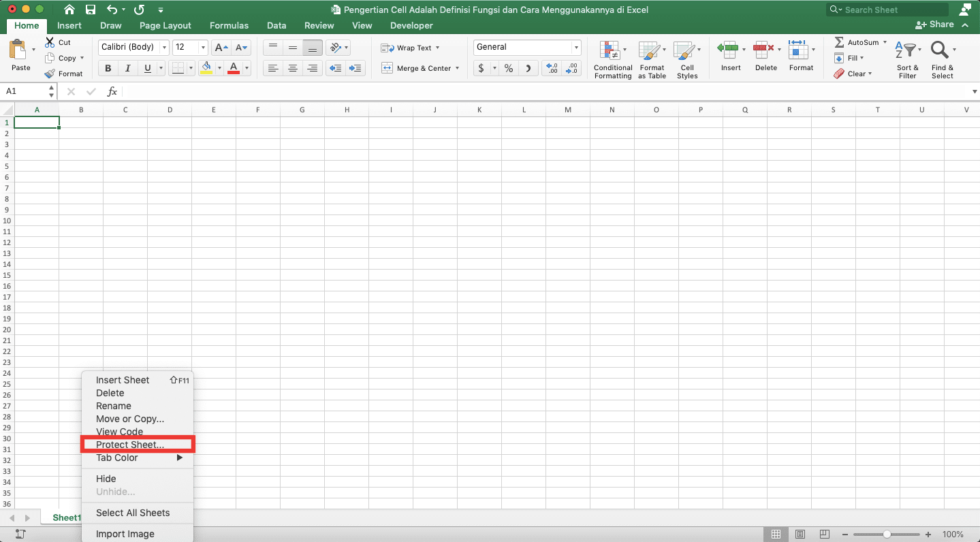Toggle Wrap Text on
This screenshot has width=980, height=542.
pyautogui.click(x=410, y=48)
